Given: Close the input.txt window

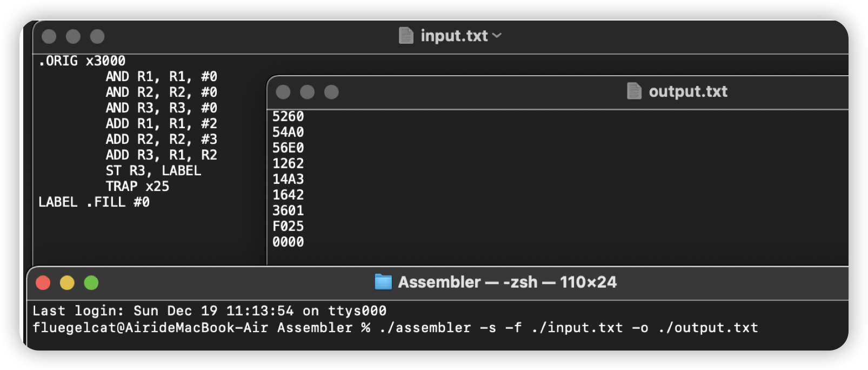Looking at the screenshot, I should pos(49,36).
